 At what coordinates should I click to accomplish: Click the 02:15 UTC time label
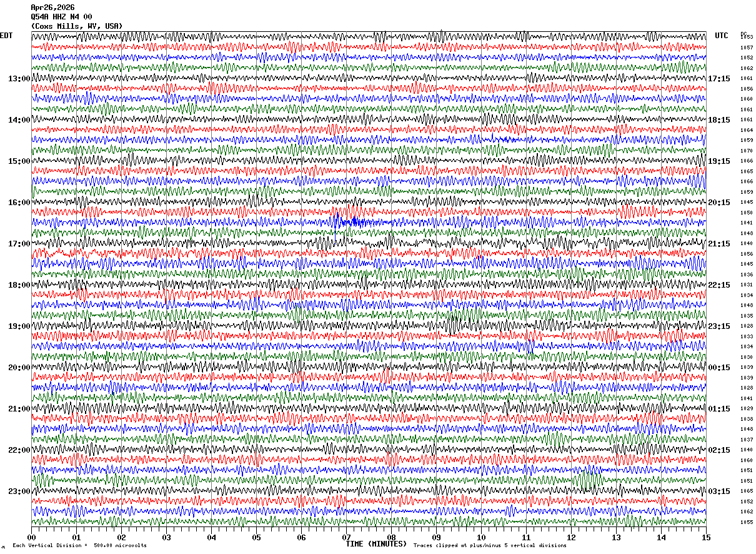[719, 450]
